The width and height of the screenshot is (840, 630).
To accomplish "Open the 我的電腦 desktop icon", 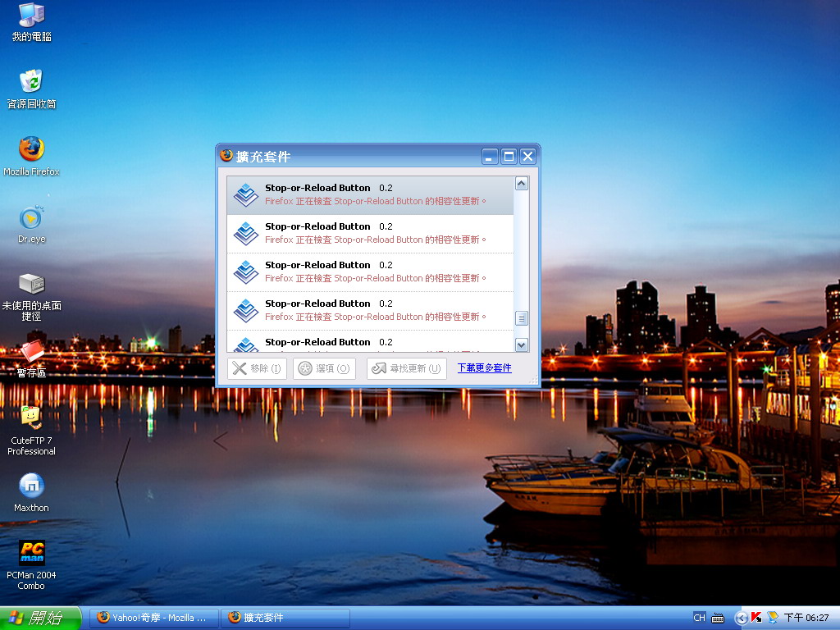I will pos(31,22).
